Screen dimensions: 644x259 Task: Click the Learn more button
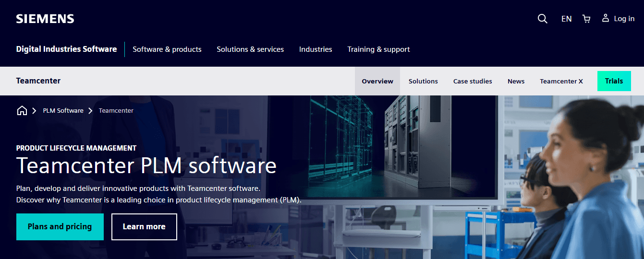[x=144, y=227]
